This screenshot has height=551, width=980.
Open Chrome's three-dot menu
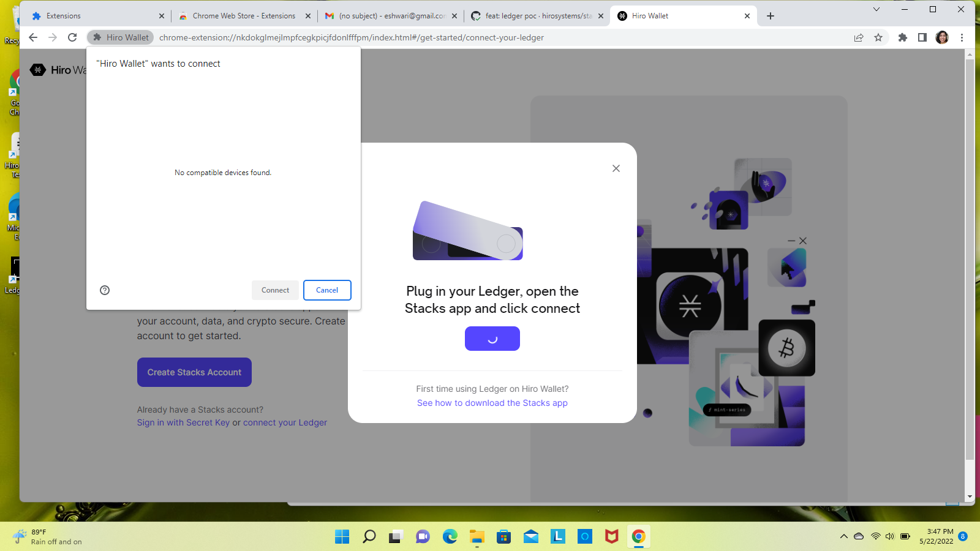[962, 37]
